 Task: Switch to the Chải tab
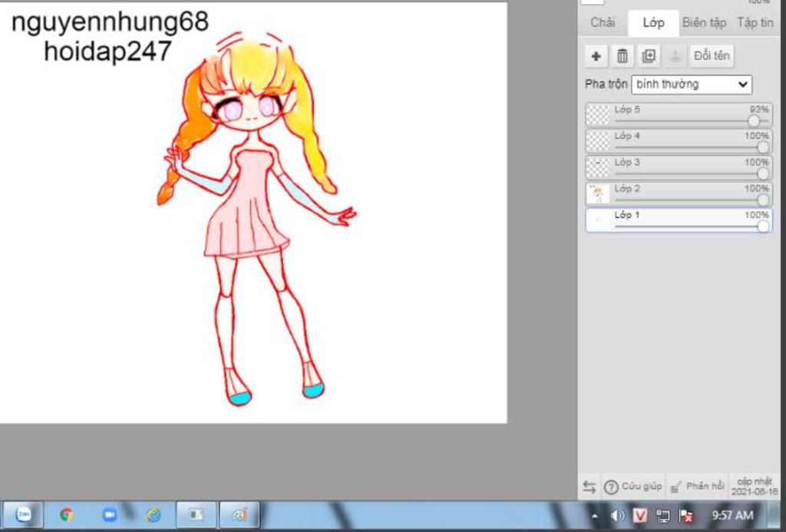[603, 22]
